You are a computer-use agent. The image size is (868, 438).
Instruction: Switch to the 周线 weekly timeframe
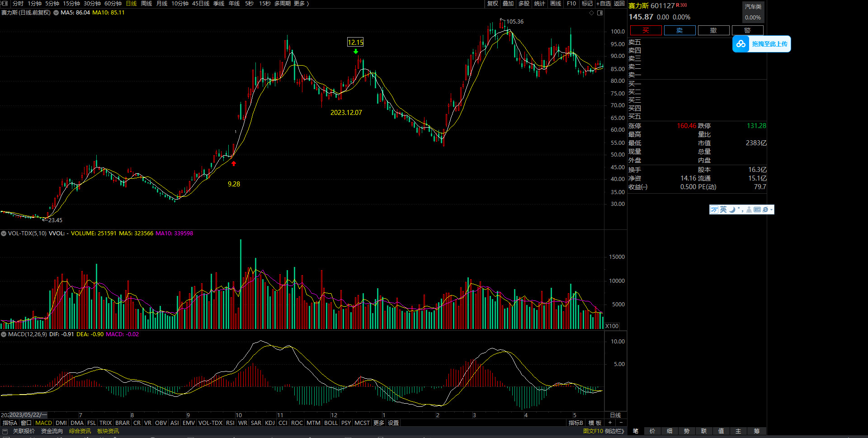(146, 4)
